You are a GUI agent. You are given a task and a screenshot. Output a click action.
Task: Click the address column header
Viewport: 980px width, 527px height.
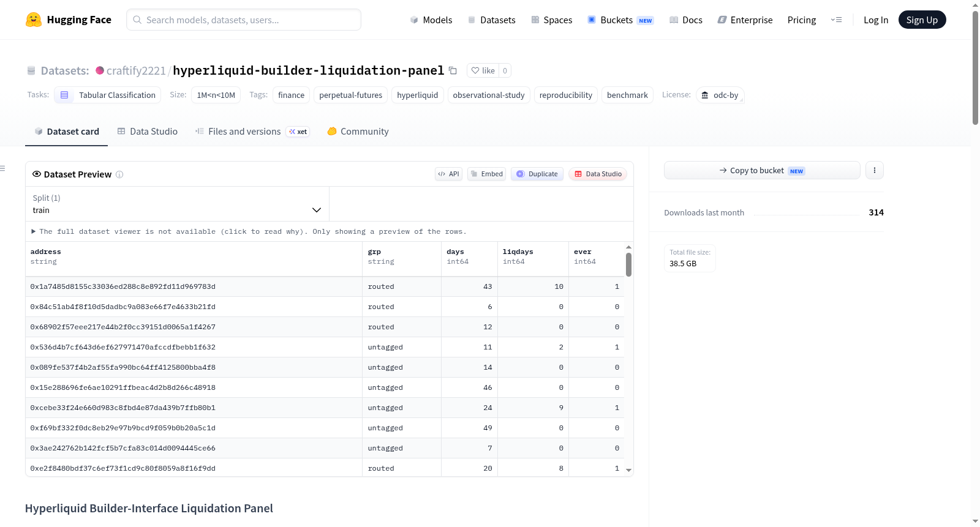tap(194, 259)
